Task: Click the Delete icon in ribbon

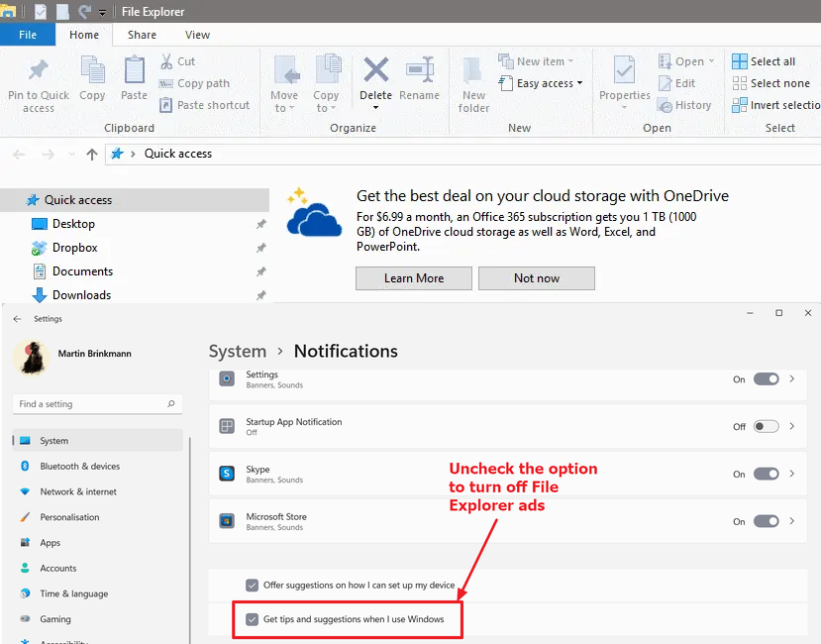Action: (375, 71)
